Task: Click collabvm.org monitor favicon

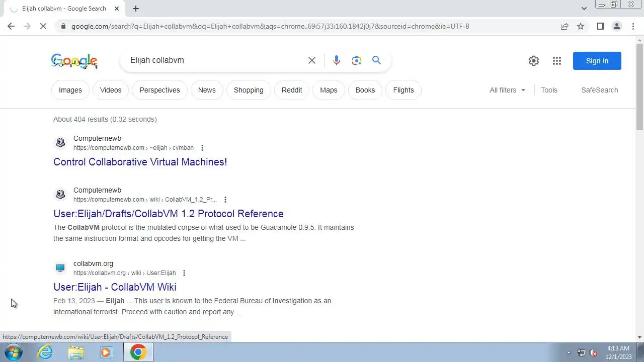Action: 60,268
